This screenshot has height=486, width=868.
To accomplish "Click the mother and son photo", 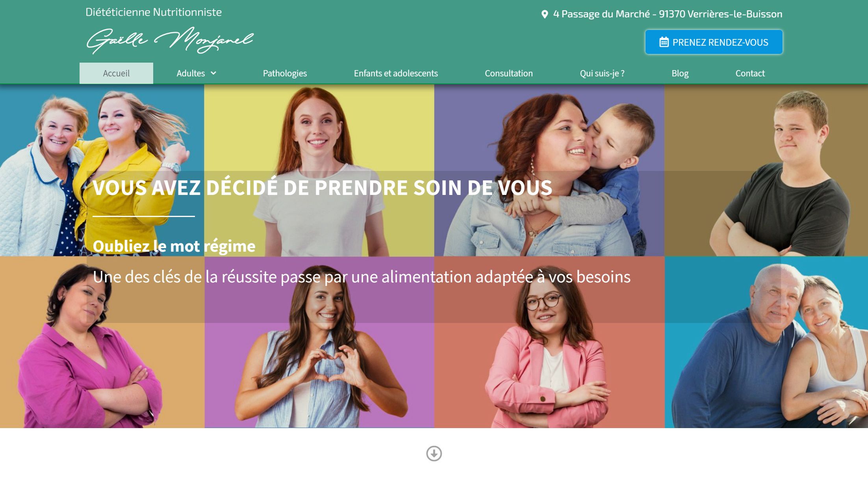I will point(549,170).
